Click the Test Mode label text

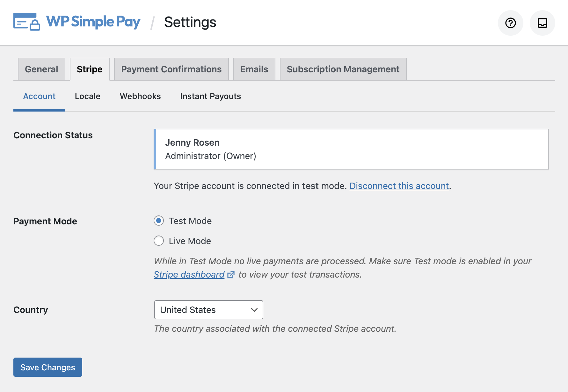coord(190,221)
